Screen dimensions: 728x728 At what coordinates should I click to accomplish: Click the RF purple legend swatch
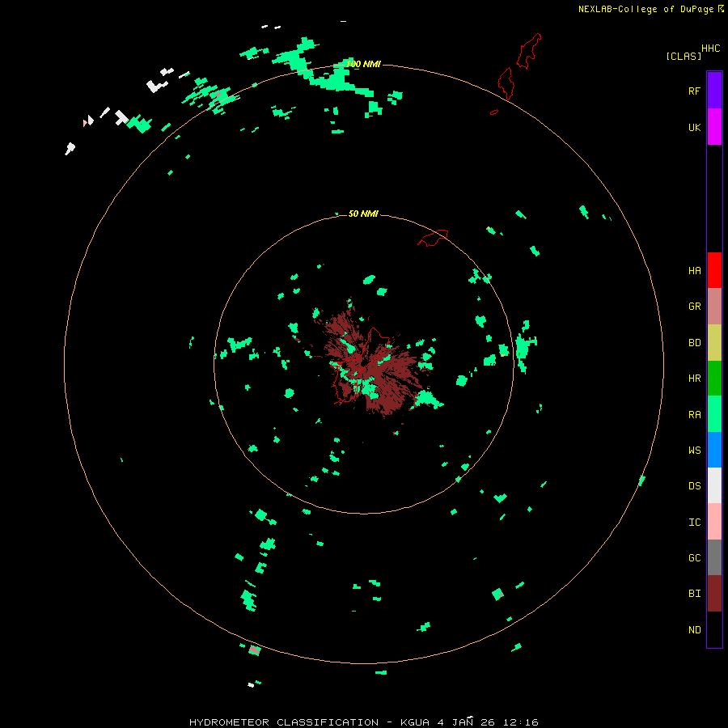[x=714, y=91]
